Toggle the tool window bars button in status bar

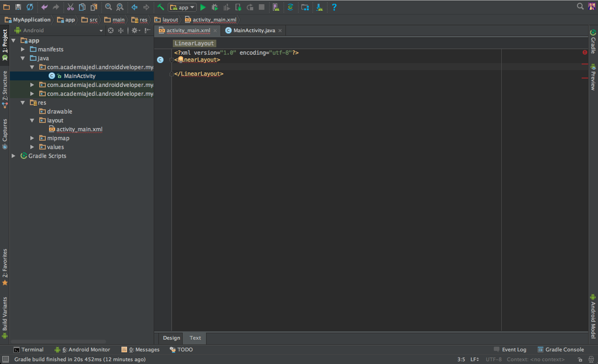pos(6,359)
